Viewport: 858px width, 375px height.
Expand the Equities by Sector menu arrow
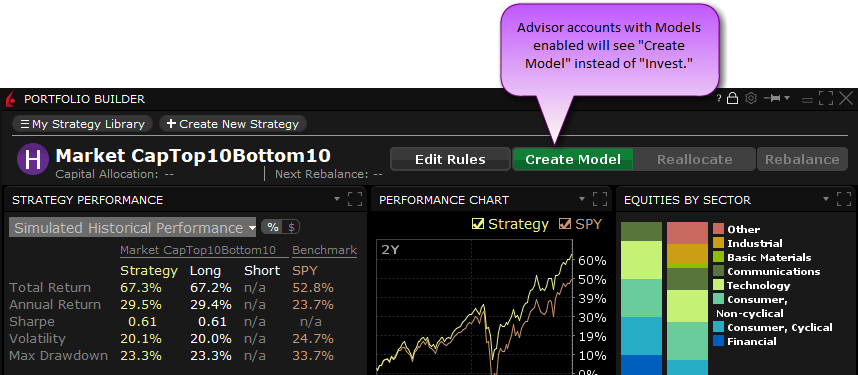(x=826, y=199)
